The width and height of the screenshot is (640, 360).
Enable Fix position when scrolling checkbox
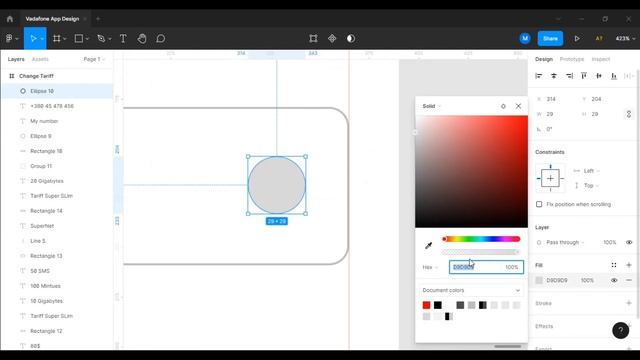539,204
